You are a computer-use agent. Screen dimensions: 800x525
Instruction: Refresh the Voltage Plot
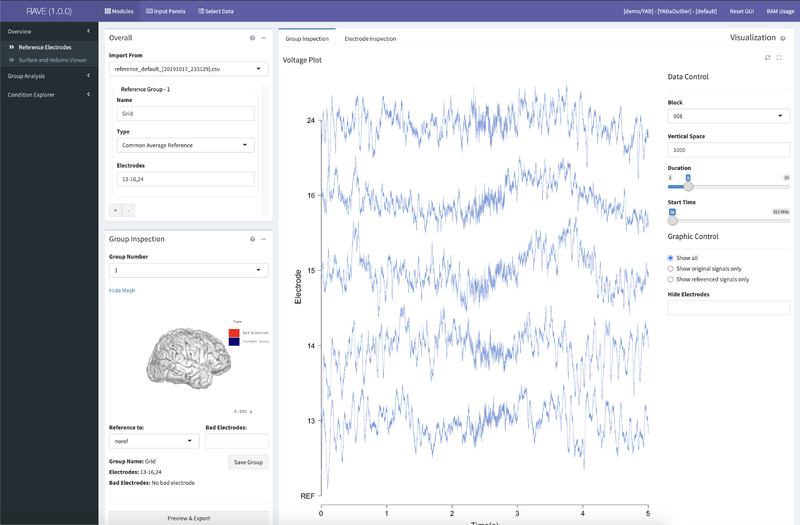click(767, 58)
